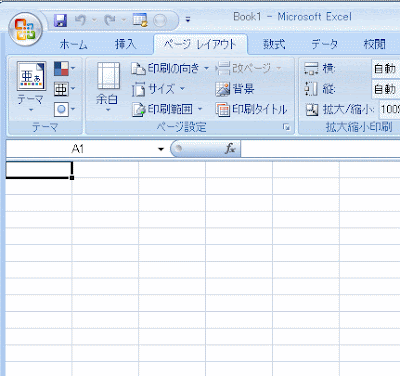Open the 縦 height 自動 combo box
The height and width of the screenshot is (376, 400).
pos(386,89)
